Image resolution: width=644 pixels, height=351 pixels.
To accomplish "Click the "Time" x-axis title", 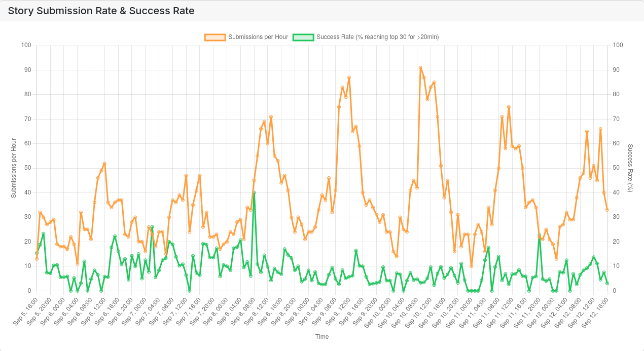I will coord(322,337).
